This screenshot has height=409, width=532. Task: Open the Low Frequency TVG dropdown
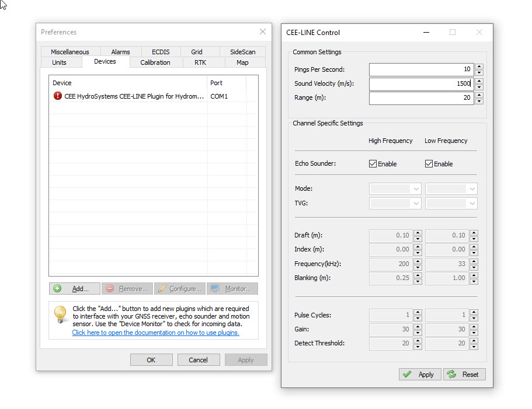[x=451, y=203]
